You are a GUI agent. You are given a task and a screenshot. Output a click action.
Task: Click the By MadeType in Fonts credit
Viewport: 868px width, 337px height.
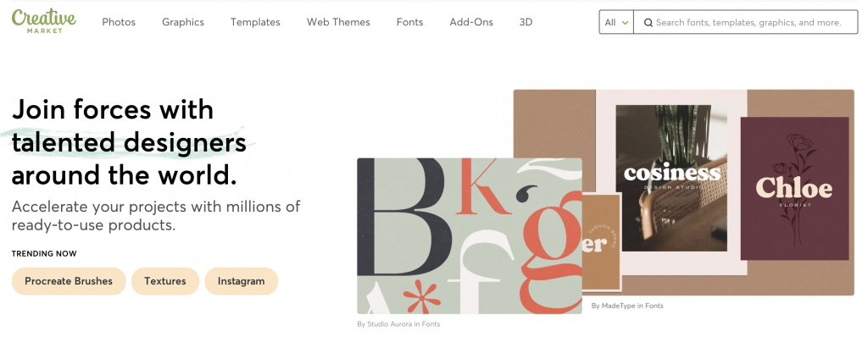tap(626, 306)
